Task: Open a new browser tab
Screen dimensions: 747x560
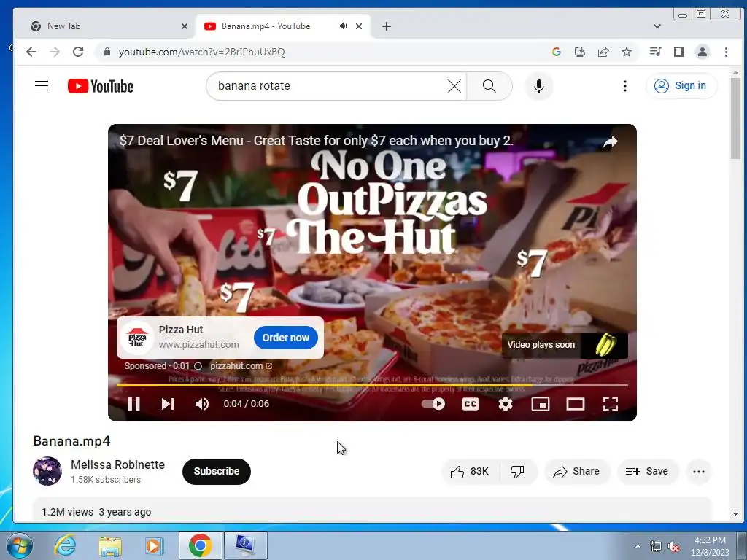Action: tap(387, 26)
